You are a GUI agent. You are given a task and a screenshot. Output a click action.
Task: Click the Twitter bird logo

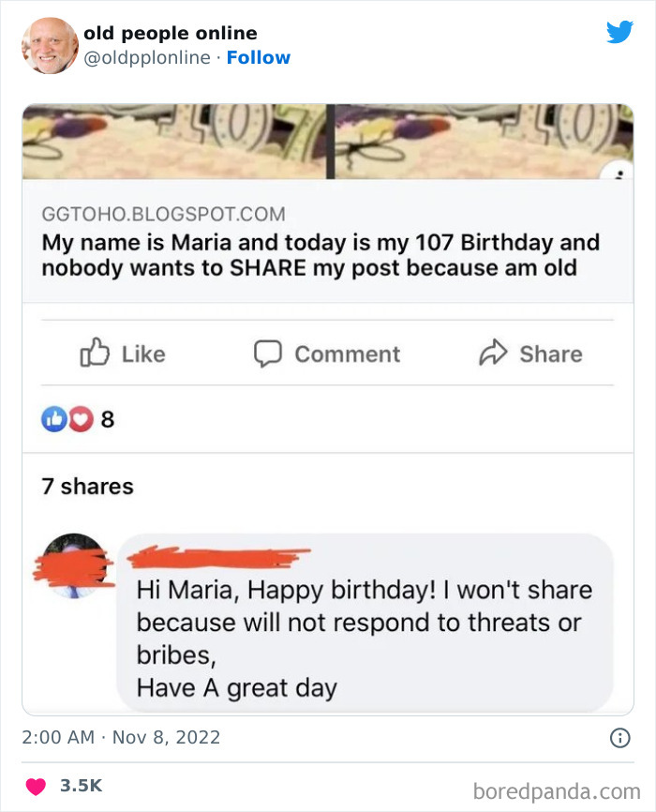click(620, 33)
